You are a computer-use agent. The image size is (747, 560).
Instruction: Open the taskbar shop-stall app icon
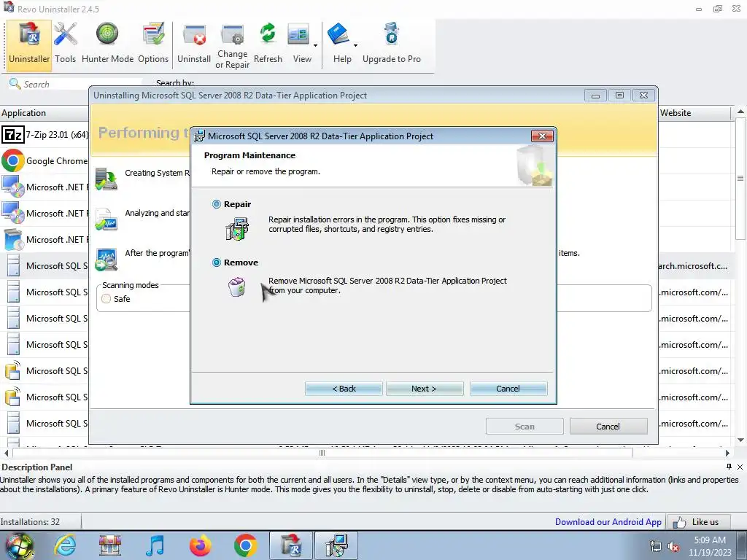tap(109, 545)
